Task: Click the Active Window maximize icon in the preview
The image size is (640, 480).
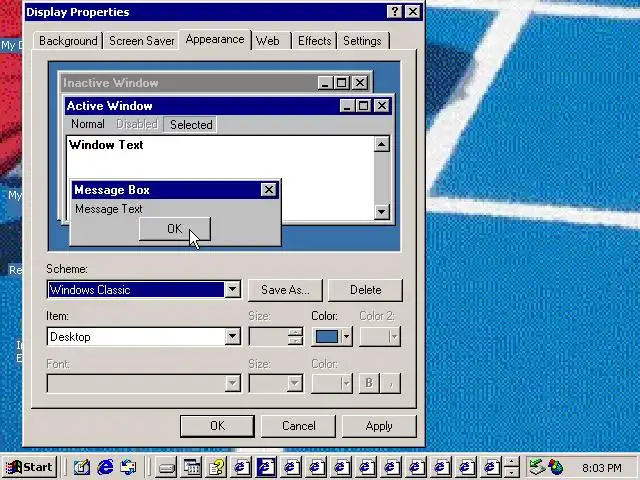Action: pyautogui.click(x=363, y=106)
